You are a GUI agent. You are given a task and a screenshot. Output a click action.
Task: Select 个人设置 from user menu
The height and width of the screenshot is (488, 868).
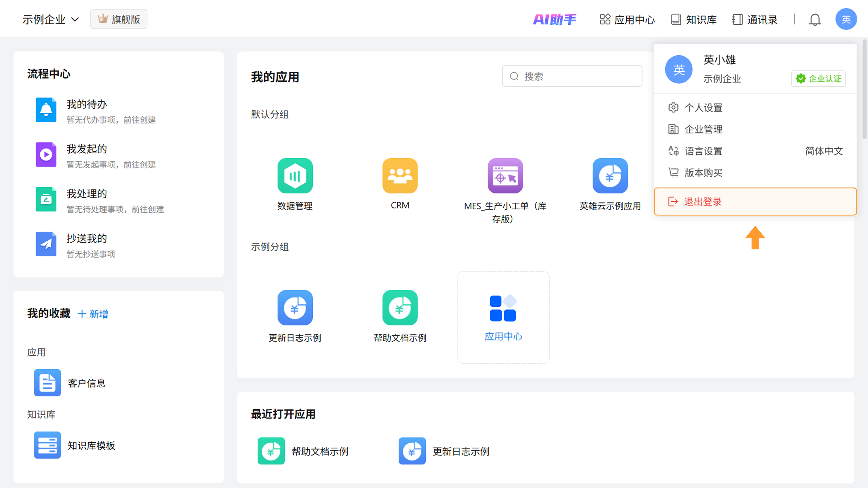(x=704, y=108)
